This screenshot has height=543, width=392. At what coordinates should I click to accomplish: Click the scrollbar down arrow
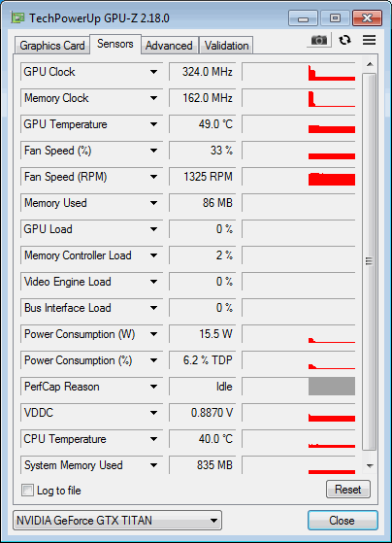[x=370, y=465]
